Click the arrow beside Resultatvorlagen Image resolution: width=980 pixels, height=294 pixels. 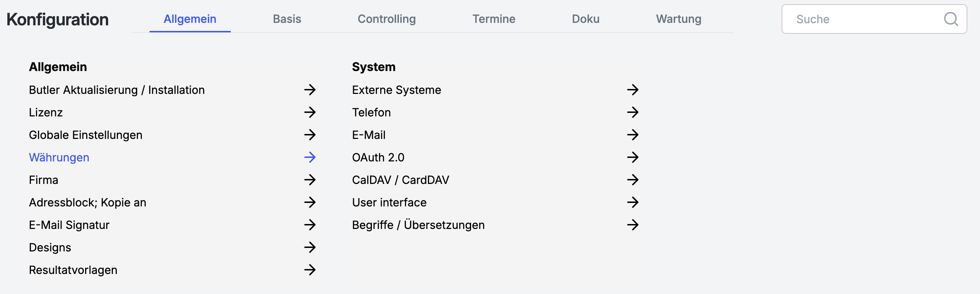point(310,270)
